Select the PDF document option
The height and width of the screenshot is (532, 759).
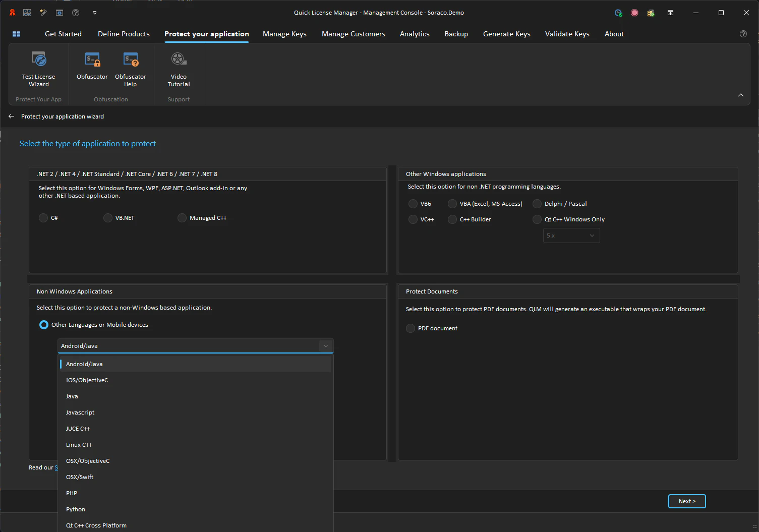click(x=410, y=328)
